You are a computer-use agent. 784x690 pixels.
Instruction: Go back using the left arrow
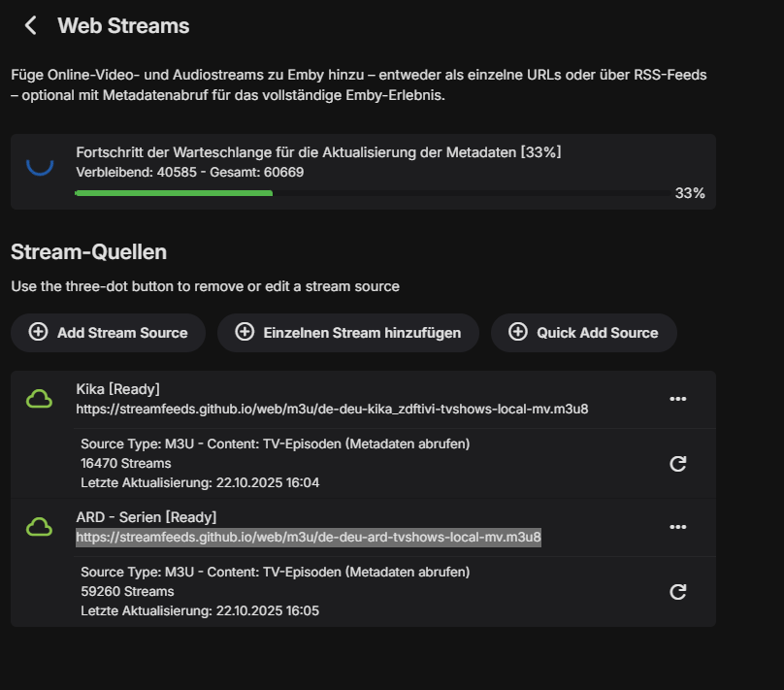click(x=31, y=26)
